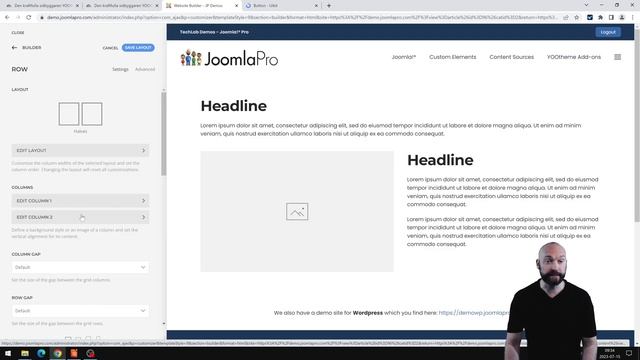The height and width of the screenshot is (360, 640).
Task: Open the Content Sources menu
Action: pos(511,57)
